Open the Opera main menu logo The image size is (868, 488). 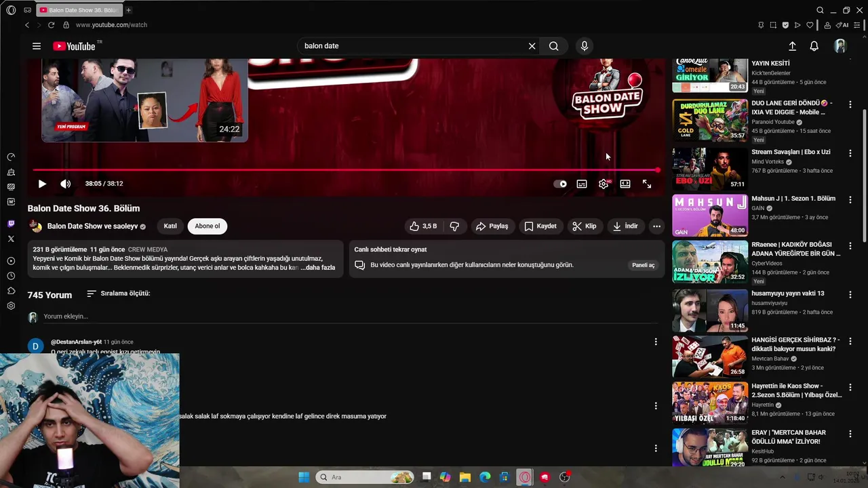(x=11, y=10)
